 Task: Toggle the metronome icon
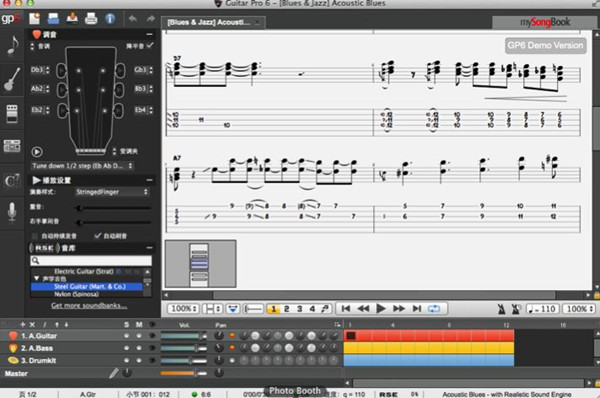[501, 309]
